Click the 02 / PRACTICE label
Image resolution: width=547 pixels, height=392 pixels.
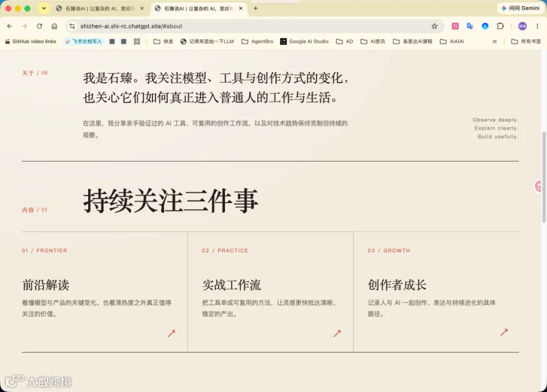pos(225,251)
